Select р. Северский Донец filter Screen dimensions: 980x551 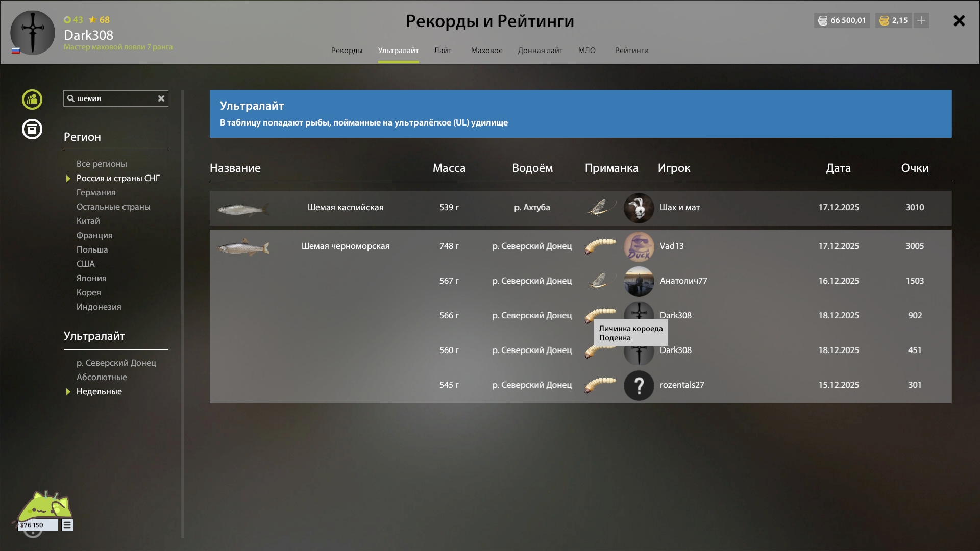(116, 363)
